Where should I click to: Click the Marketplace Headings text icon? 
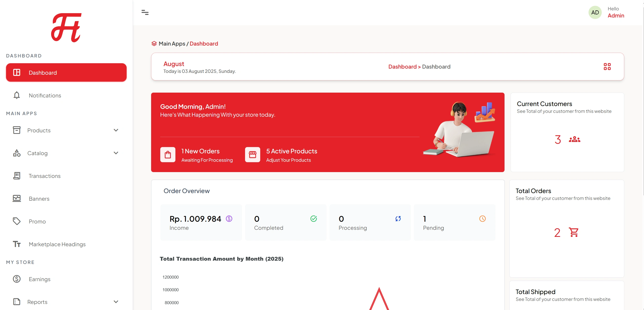pos(16,244)
